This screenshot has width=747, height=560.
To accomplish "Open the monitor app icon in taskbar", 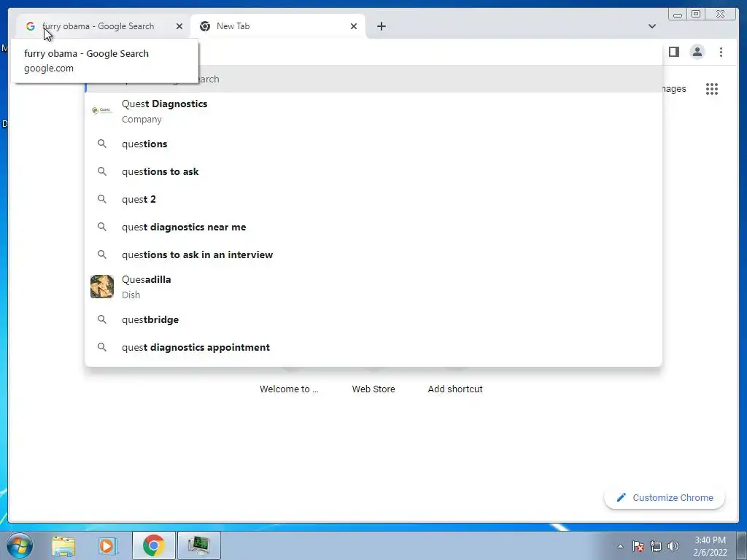I will pos(198,545).
